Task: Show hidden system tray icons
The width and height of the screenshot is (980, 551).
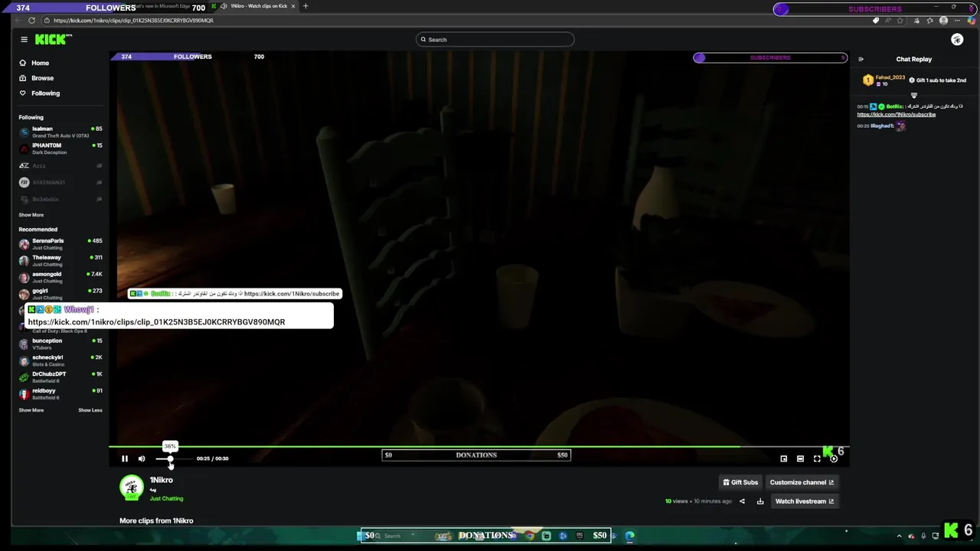Action: pos(899,536)
